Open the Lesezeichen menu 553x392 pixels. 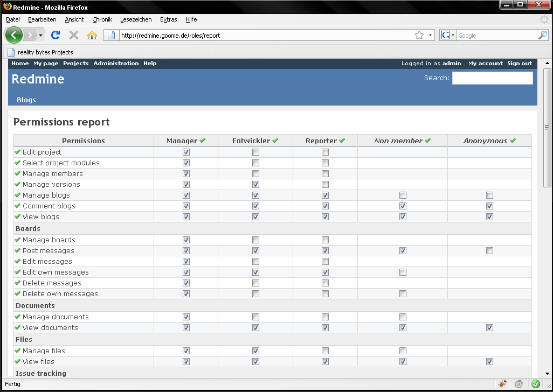[136, 19]
